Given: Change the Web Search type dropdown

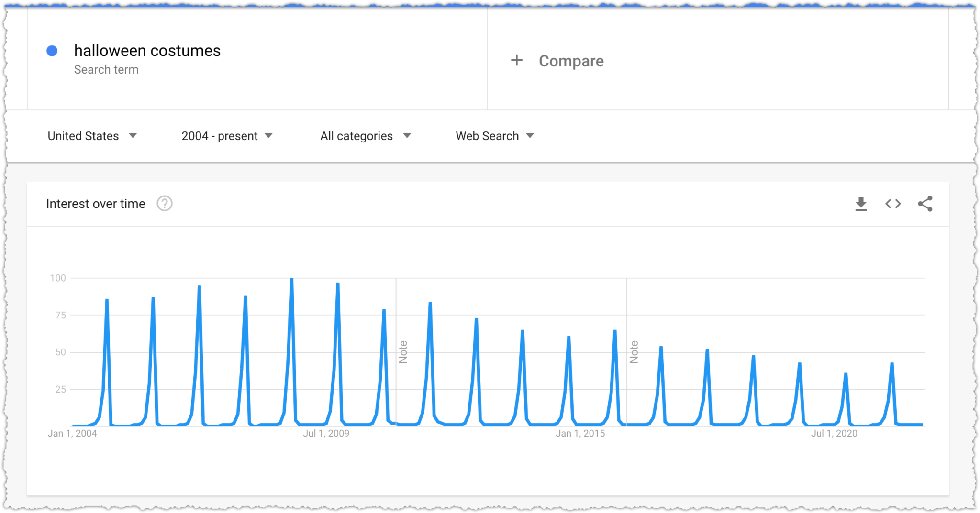Looking at the screenshot, I should [x=495, y=136].
